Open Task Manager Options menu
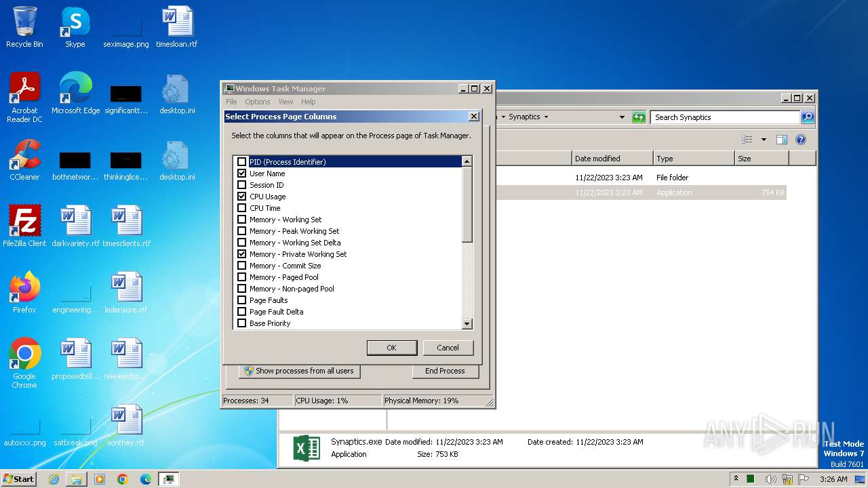 258,102
